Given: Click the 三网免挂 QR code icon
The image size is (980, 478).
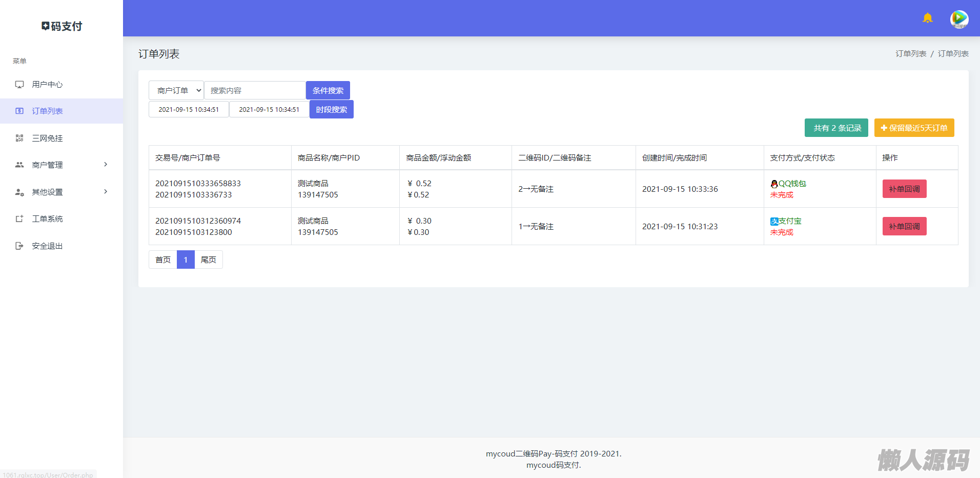Looking at the screenshot, I should (x=19, y=138).
